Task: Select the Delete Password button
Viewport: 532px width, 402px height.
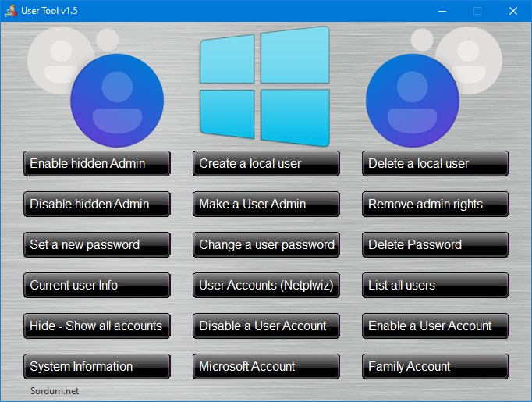Action: pos(435,245)
